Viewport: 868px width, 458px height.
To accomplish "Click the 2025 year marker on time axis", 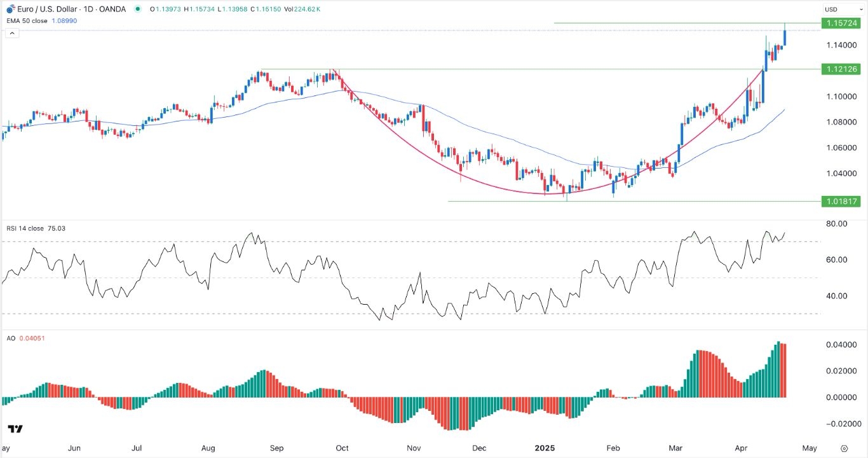I will click(544, 448).
